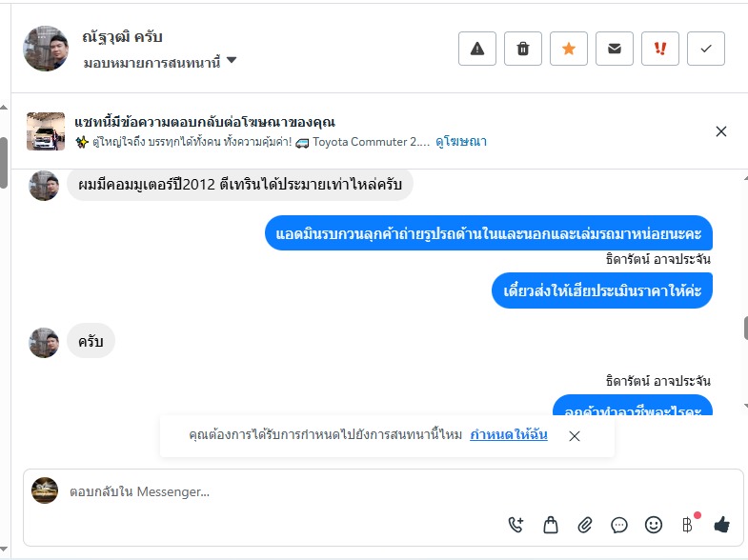Click the ณัฐวุฒิ ครับ contact name
Image resolution: width=748 pixels, height=560 pixels.
[123, 37]
